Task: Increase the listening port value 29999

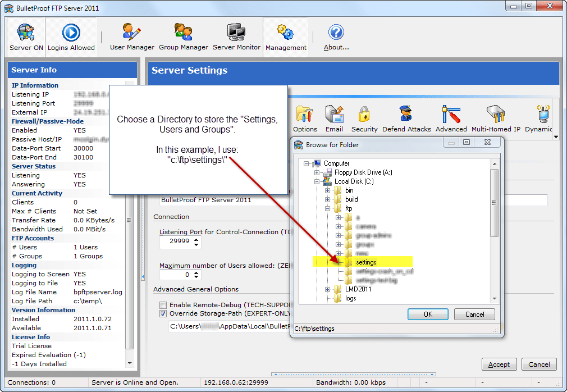Action: [196, 239]
